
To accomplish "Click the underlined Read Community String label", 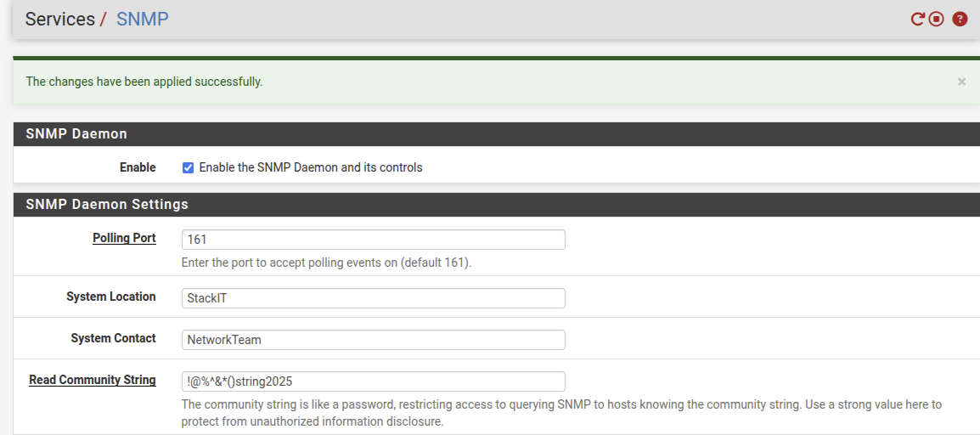I will click(93, 380).
